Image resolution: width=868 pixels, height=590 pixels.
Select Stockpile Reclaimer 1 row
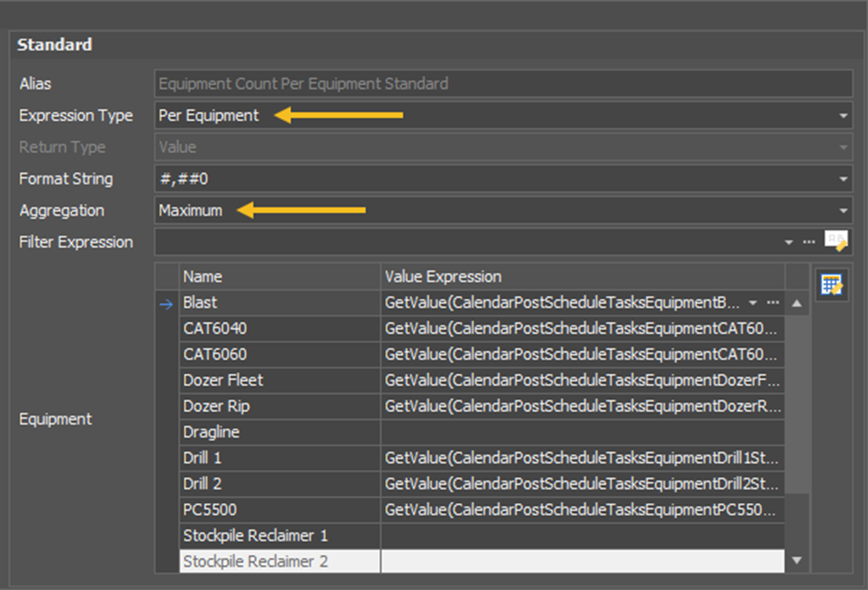(280, 536)
